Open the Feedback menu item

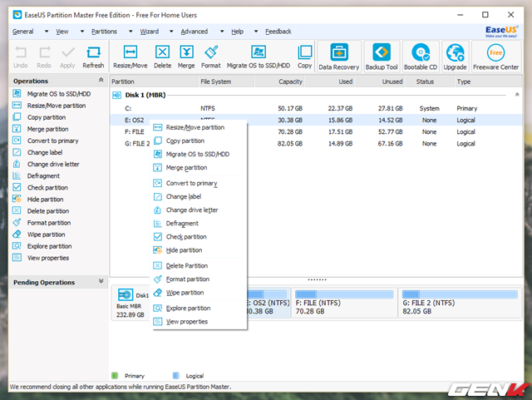click(x=278, y=32)
